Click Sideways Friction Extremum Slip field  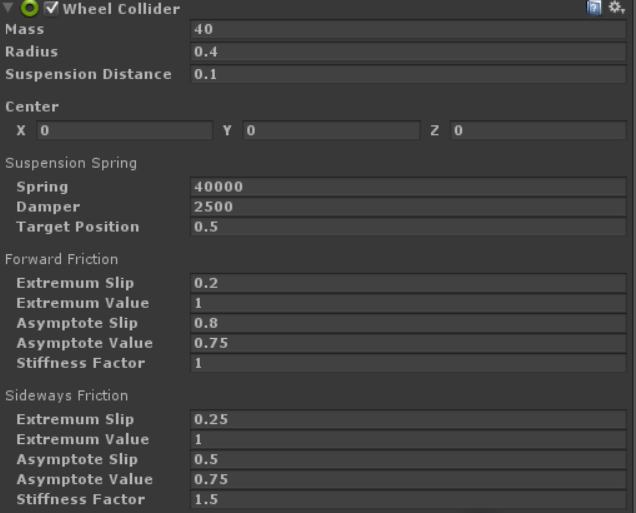pos(408,419)
